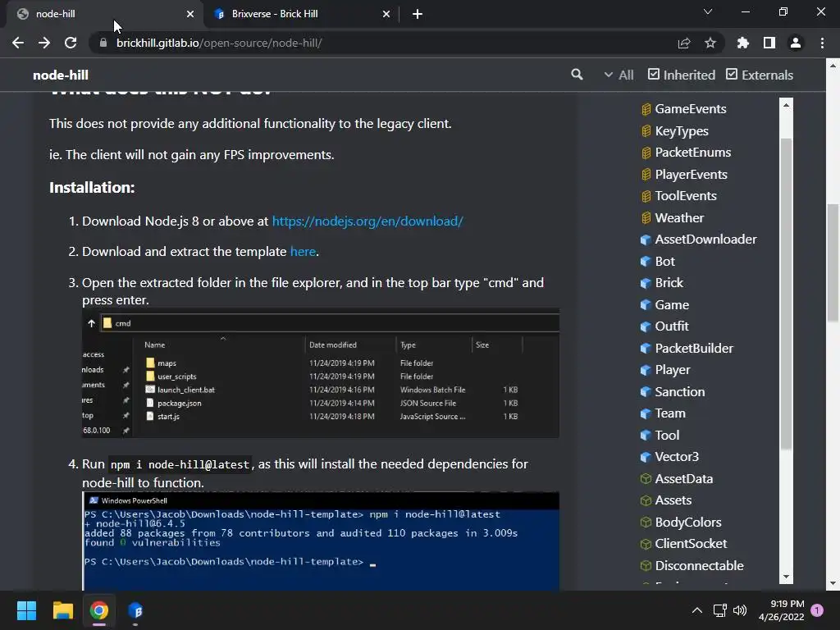Open the Chrome profile icon
Screen dimensions: 840x630
796,43
